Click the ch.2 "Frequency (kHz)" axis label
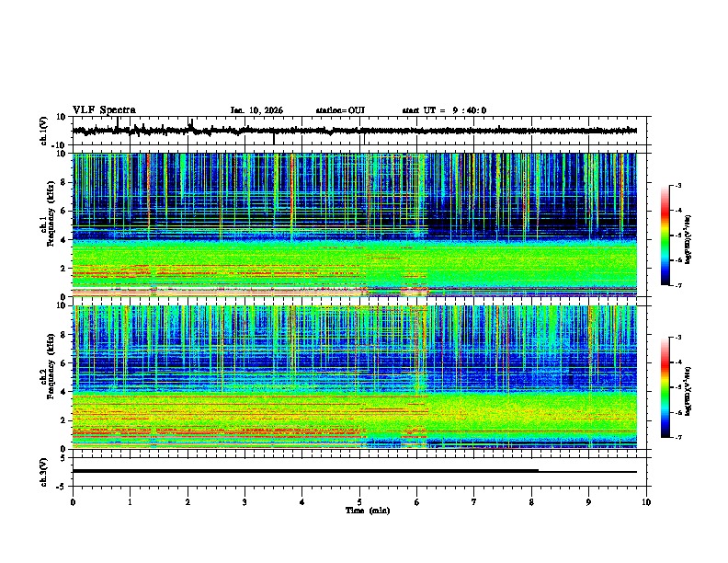 [51, 366]
